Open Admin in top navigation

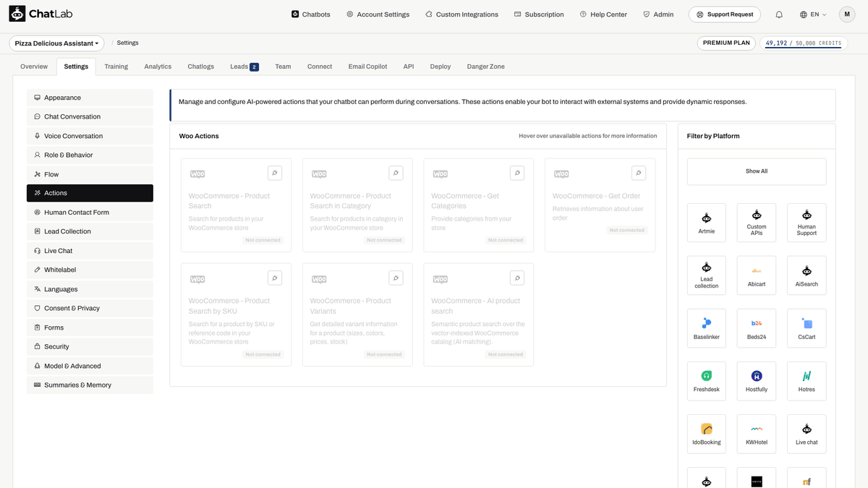click(x=658, y=14)
